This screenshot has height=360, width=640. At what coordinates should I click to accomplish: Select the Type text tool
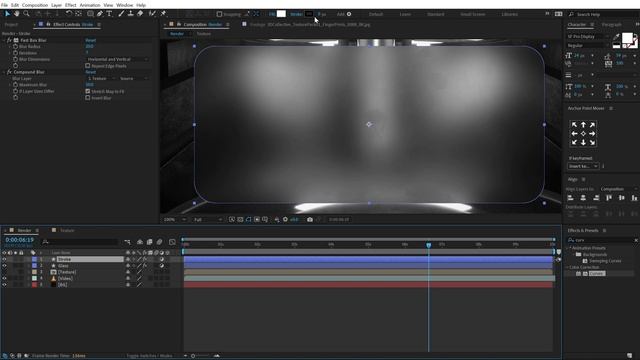click(x=109, y=14)
